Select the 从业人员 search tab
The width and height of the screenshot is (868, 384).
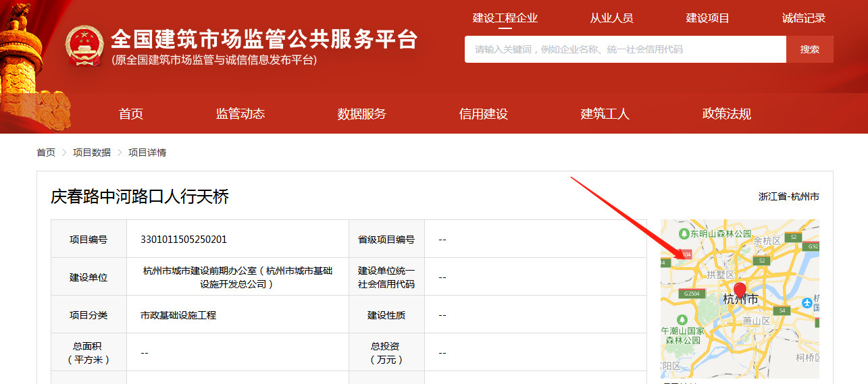coord(611,18)
